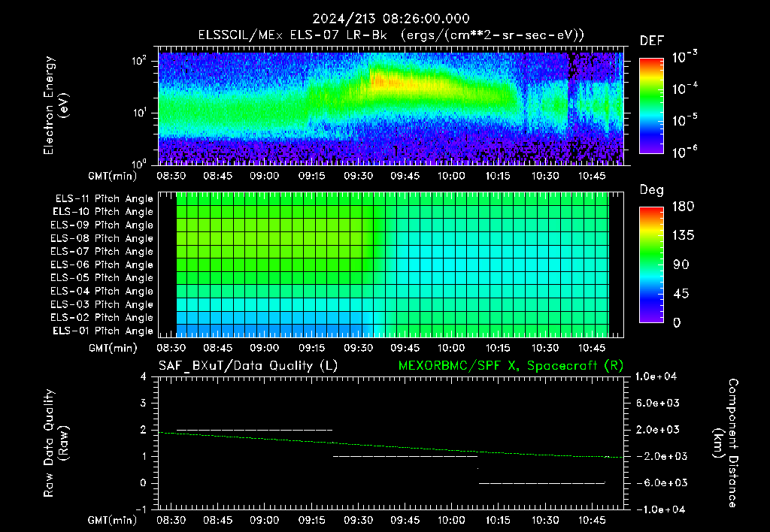Select the ELS-07 Pitch Angle row label
The height and width of the screenshot is (532, 770).
(x=102, y=251)
